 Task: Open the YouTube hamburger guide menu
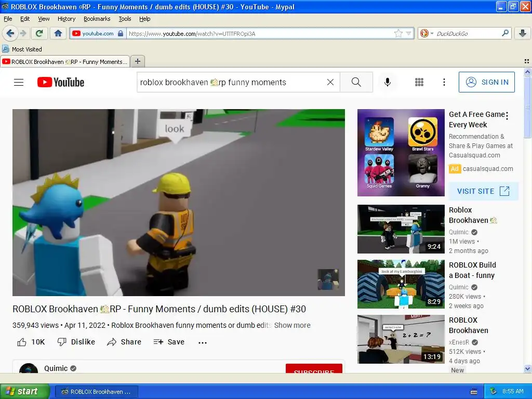coord(19,82)
